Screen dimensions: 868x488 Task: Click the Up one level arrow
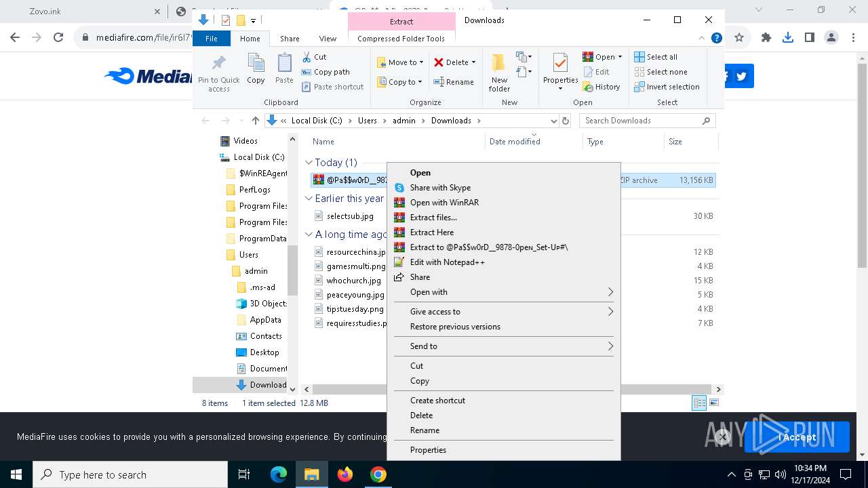[255, 121]
